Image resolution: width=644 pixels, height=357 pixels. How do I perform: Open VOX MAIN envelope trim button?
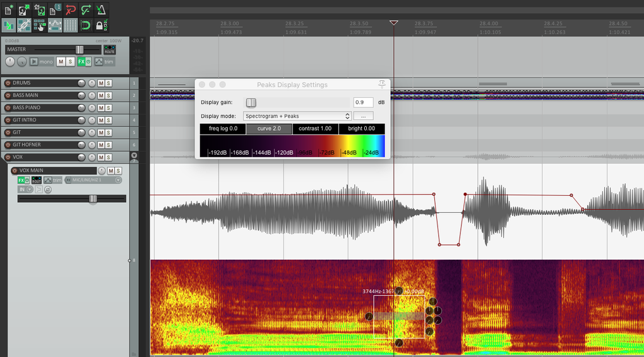click(x=53, y=180)
